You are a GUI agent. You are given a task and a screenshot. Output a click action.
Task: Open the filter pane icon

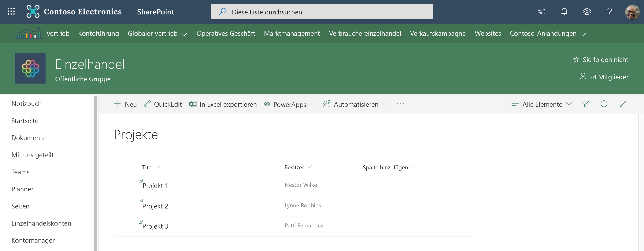click(585, 104)
